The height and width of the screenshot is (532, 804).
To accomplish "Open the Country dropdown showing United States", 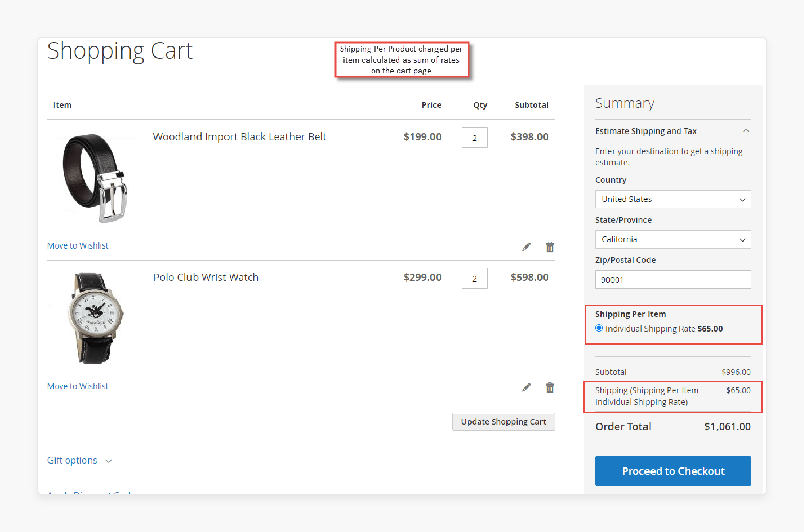I will click(673, 199).
